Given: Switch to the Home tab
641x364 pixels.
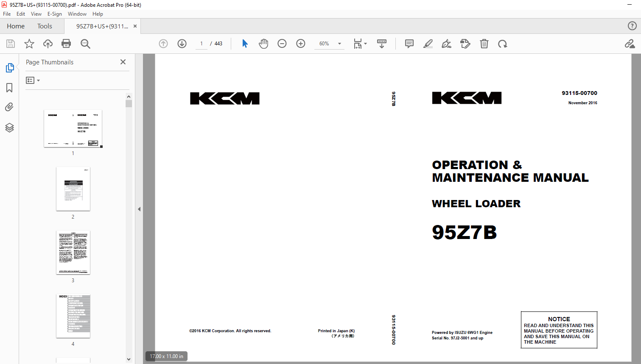Looking at the screenshot, I should tap(16, 26).
